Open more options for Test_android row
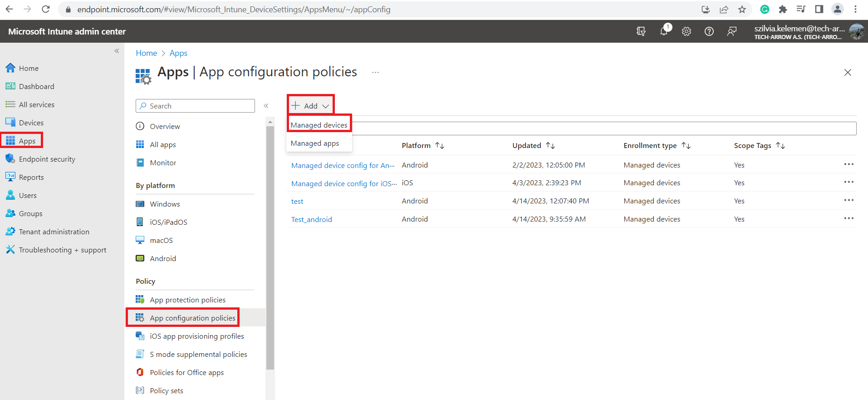The height and width of the screenshot is (400, 868). coord(848,218)
